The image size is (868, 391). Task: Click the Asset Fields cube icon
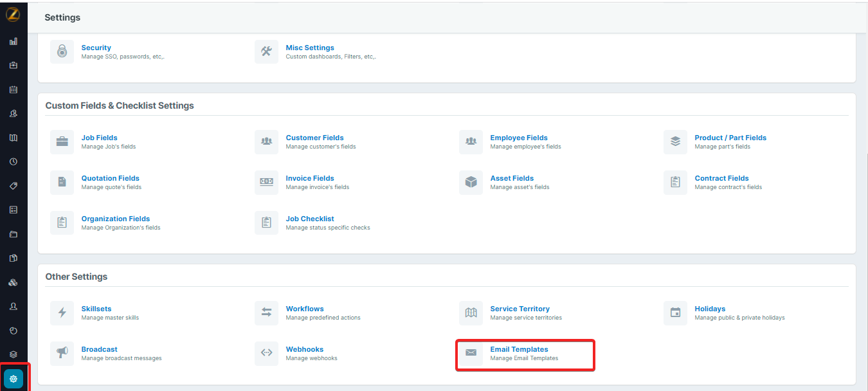tap(471, 182)
